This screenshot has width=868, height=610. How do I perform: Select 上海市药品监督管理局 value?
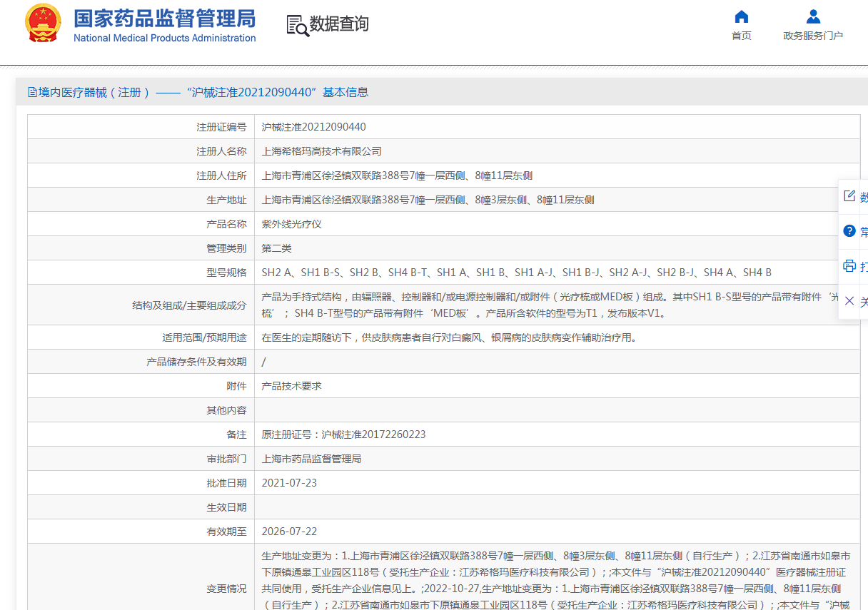(312, 459)
